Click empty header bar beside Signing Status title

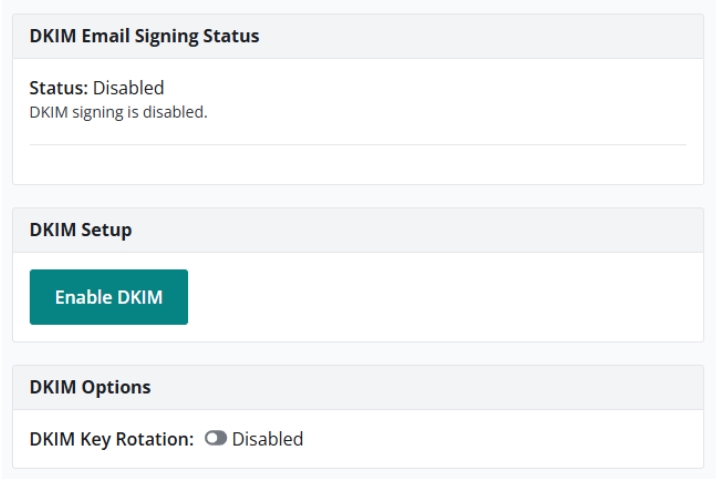pos(480,36)
